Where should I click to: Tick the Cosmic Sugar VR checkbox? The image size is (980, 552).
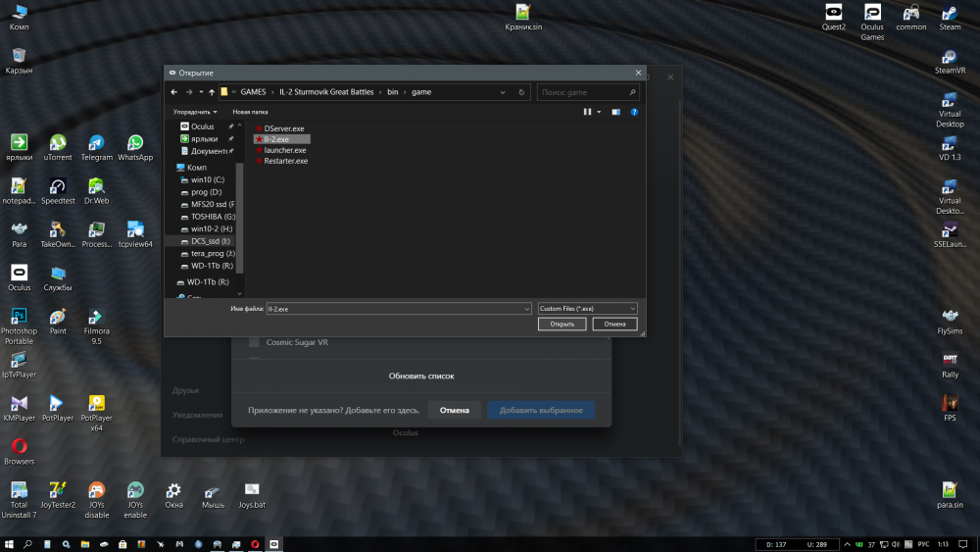[x=254, y=342]
